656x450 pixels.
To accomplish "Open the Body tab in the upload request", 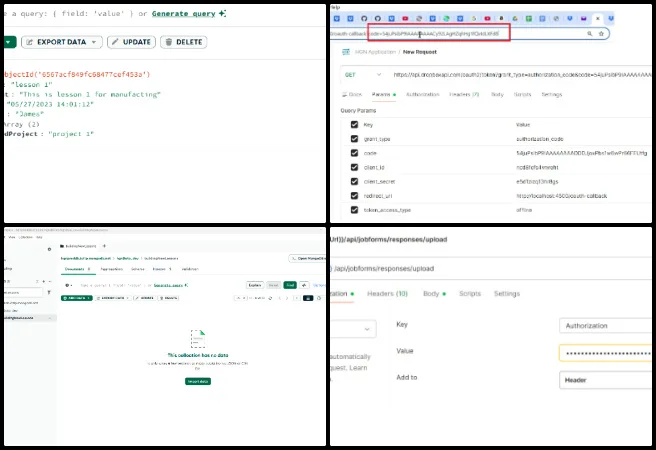I will coord(433,294).
